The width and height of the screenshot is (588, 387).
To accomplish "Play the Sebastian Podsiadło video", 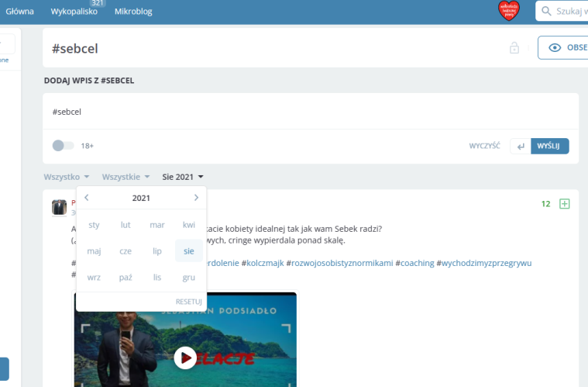I will (184, 357).
